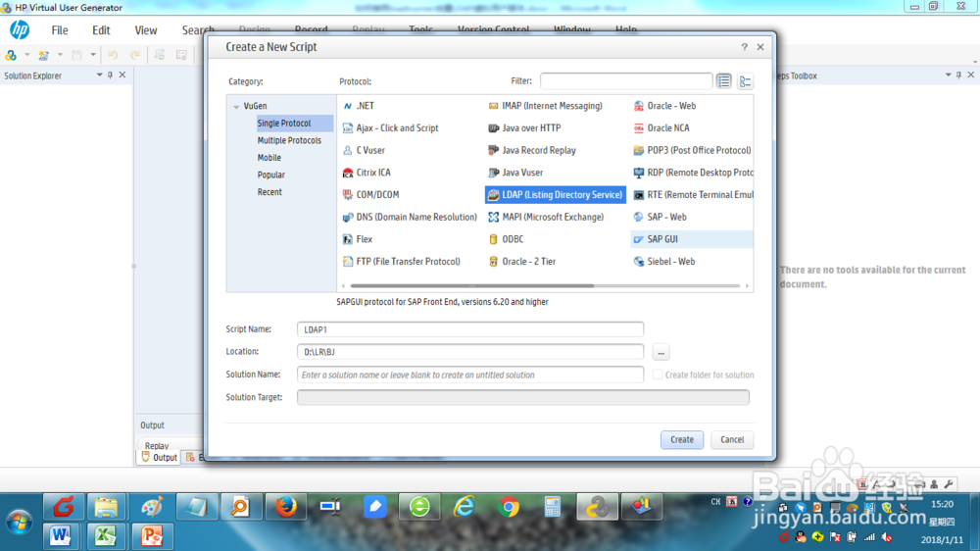Choose Java over HTTP protocol
This screenshot has width=980, height=551.
524,128
